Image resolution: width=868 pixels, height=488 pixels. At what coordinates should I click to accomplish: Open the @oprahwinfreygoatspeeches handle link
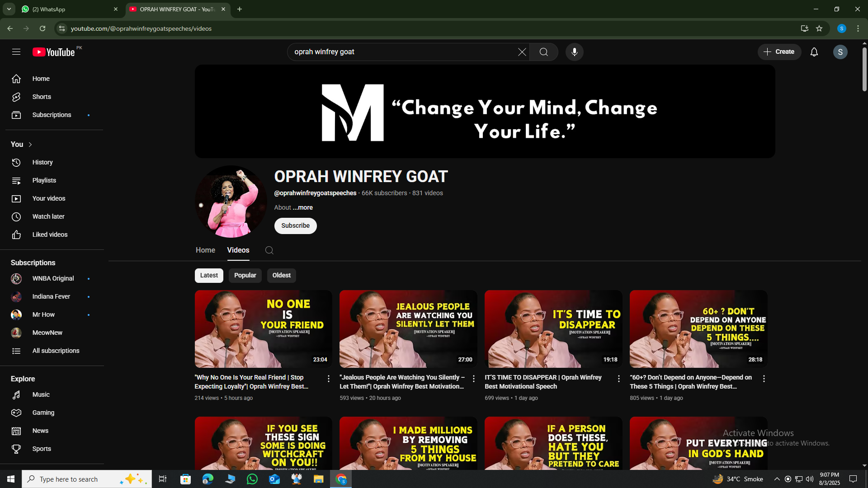[315, 193]
